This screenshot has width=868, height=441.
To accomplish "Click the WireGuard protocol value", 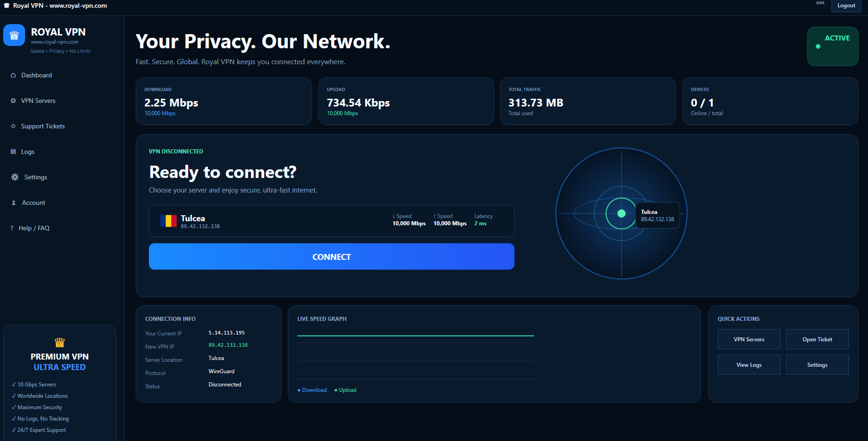I will (221, 371).
